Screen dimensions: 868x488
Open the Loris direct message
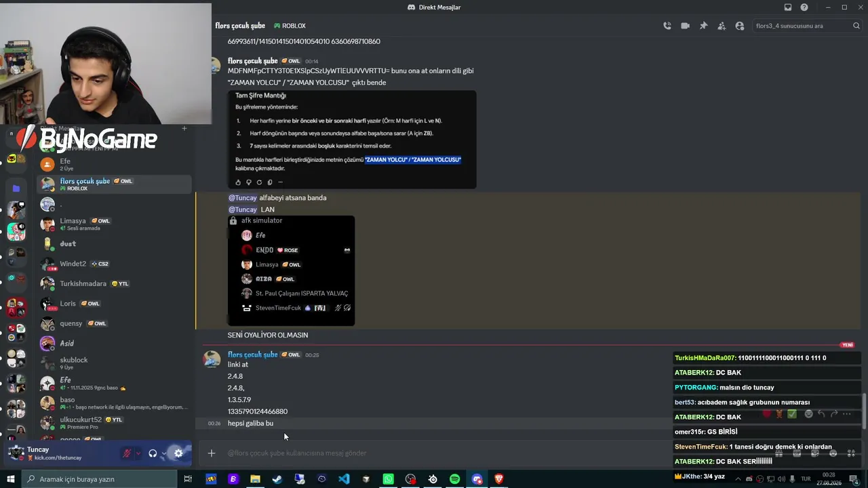(114, 303)
